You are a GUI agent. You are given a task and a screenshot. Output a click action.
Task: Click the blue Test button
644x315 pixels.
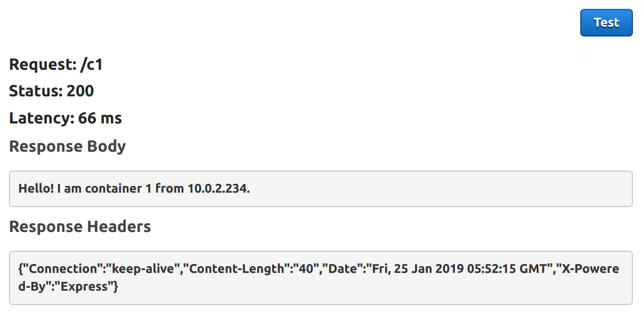tap(606, 23)
